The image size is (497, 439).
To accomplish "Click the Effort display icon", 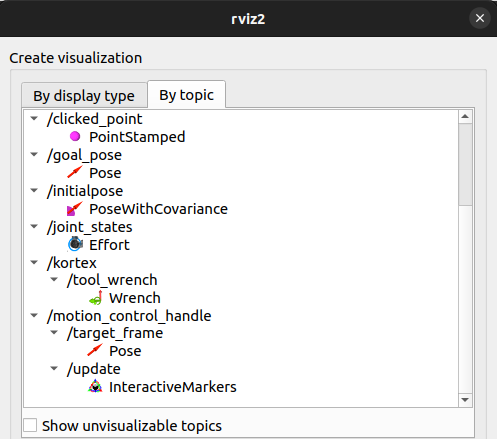I will [x=75, y=244].
